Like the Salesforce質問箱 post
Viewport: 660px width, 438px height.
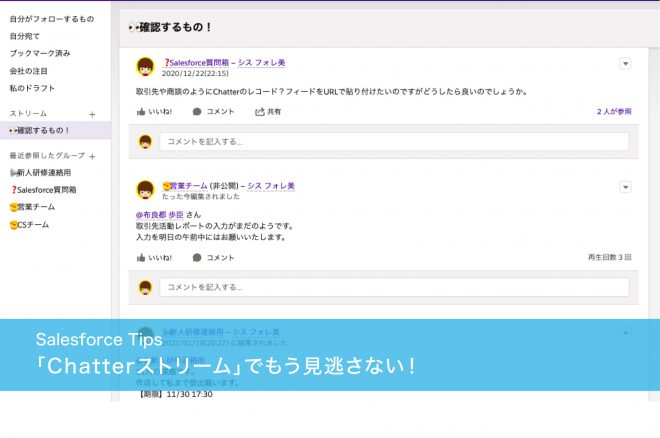154,111
